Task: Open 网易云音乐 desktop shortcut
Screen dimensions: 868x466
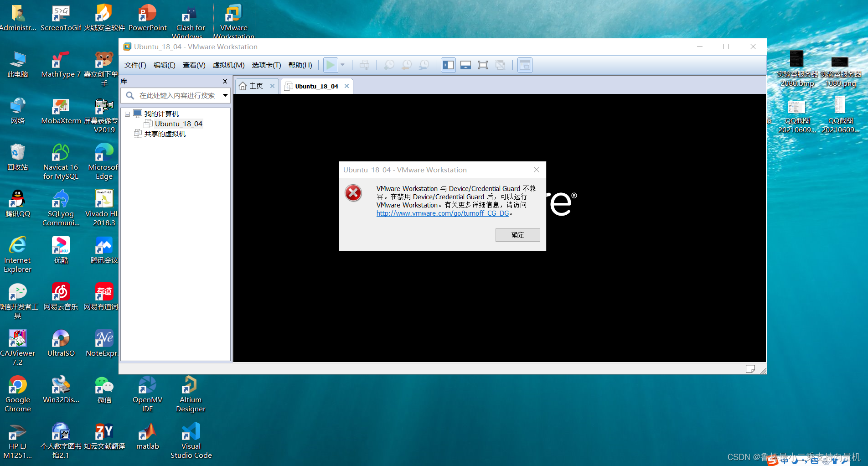Action: [x=61, y=297]
